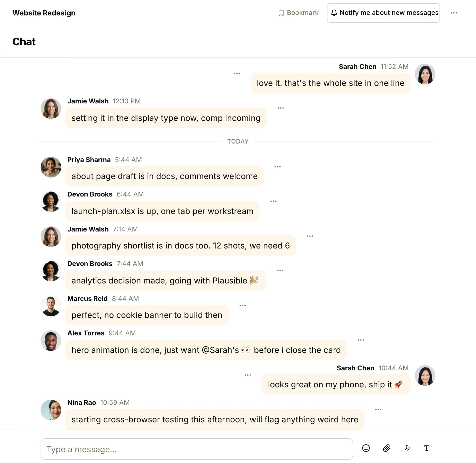Click the 9:44 AM timestamp
Image resolution: width=476 pixels, height=463 pixels.
pos(122,333)
